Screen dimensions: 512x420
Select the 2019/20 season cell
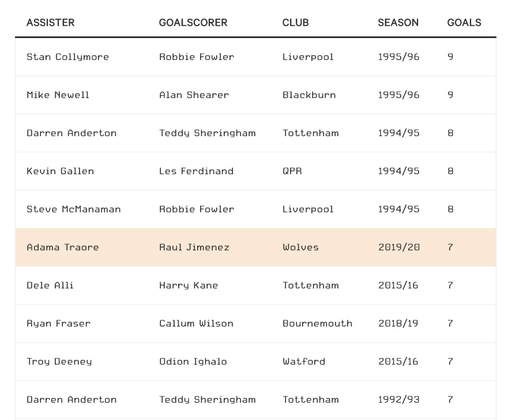click(398, 247)
